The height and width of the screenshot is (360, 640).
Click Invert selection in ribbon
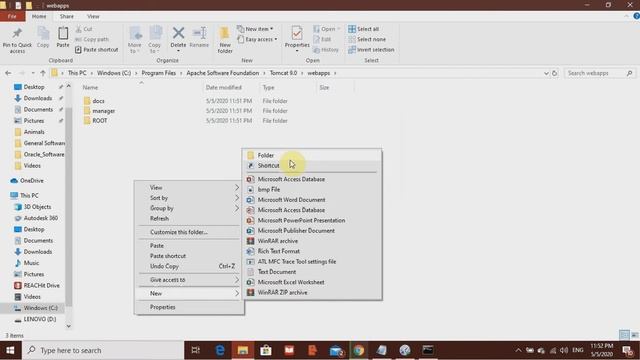pos(371,49)
